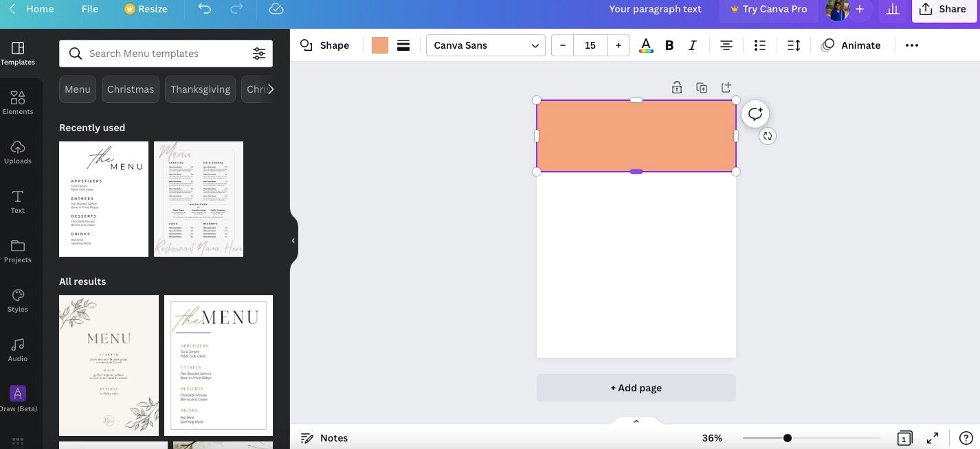Lock the selected shape
This screenshot has height=449, width=980.
click(677, 87)
